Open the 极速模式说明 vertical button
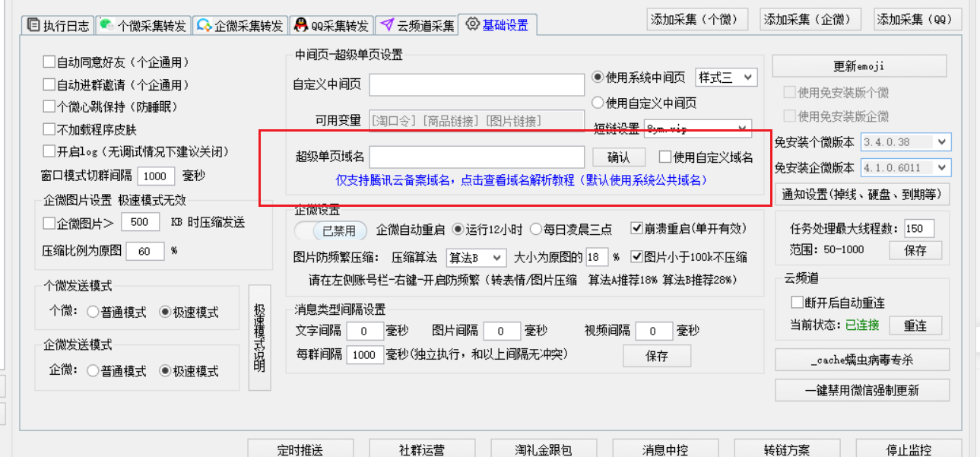The height and width of the screenshot is (457, 980). 259,338
